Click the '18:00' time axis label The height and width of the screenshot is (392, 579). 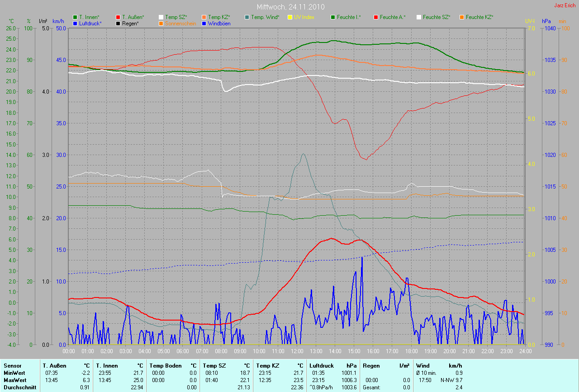[x=411, y=351]
